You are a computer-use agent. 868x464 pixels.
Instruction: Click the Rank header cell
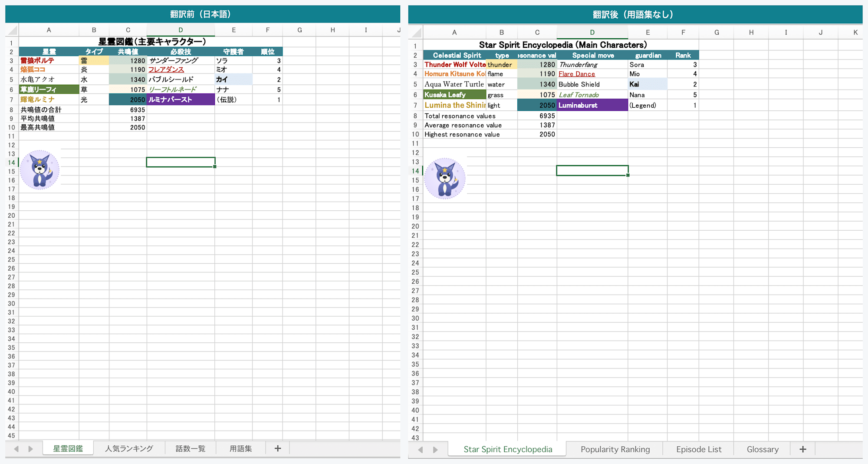tap(683, 55)
